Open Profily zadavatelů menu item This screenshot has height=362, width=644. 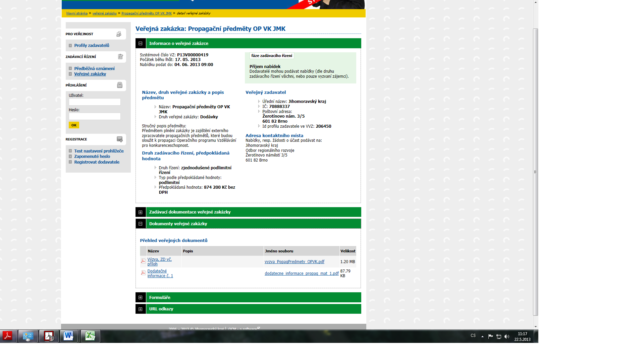[92, 46]
